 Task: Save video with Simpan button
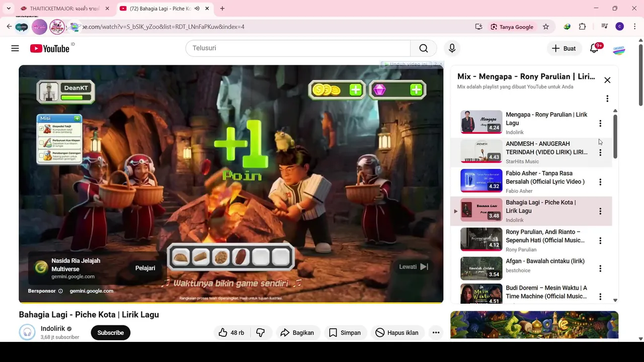(x=345, y=333)
